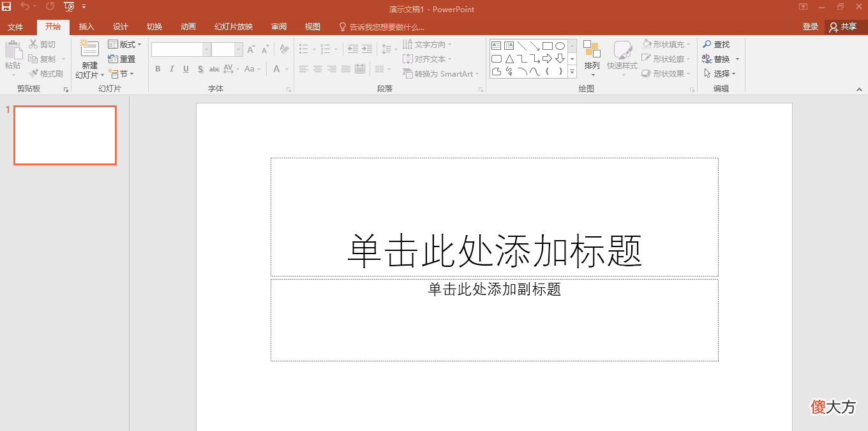868x431 pixels.
Task: Click Cut (剪切) scissors button
Action: click(42, 44)
